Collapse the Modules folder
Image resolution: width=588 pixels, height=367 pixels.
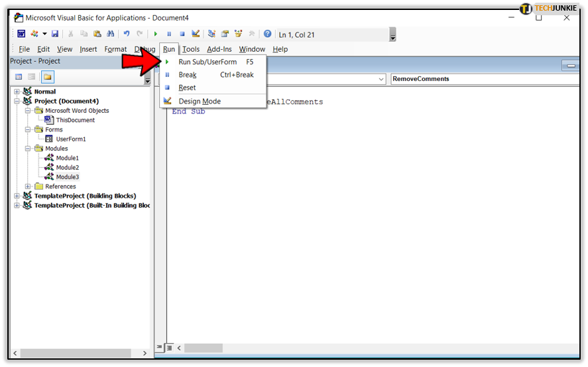[28, 149]
